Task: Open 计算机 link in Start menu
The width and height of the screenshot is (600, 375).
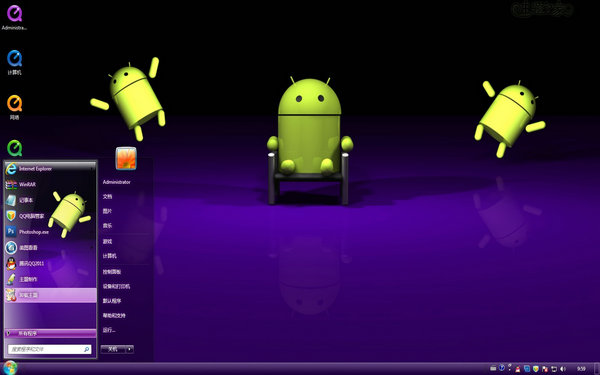Action: pyautogui.click(x=109, y=256)
